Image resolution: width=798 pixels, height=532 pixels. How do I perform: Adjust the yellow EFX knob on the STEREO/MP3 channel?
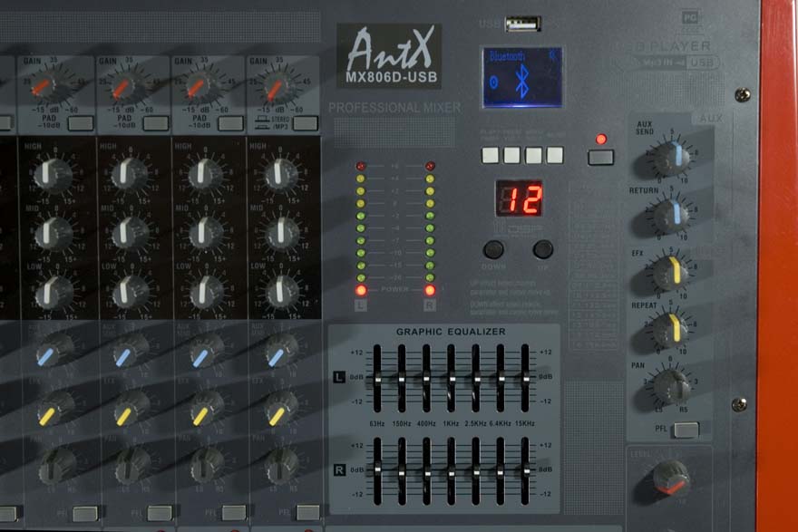tap(280, 410)
